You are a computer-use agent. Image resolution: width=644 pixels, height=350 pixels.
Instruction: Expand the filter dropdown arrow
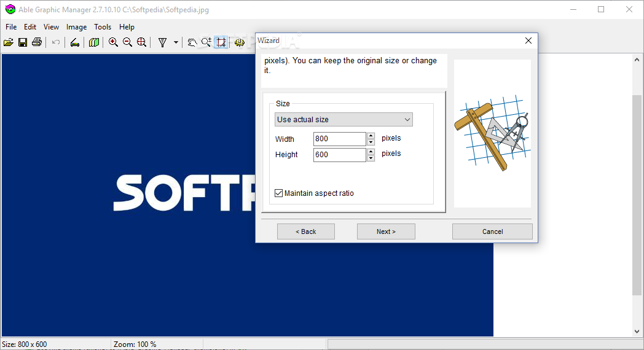pyautogui.click(x=176, y=42)
